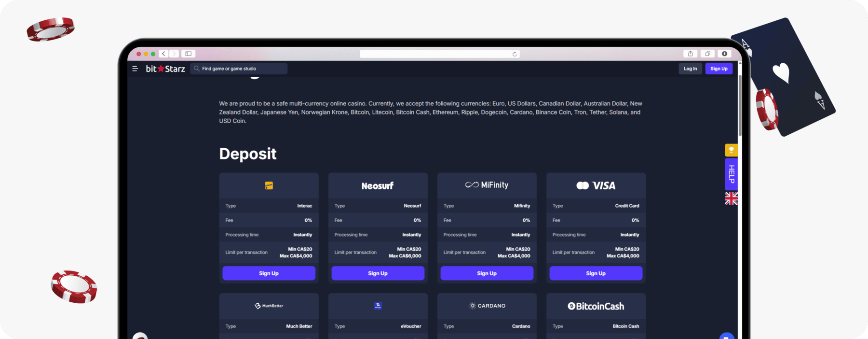The width and height of the screenshot is (868, 339).
Task: Click the browser reload icon
Action: click(x=515, y=54)
